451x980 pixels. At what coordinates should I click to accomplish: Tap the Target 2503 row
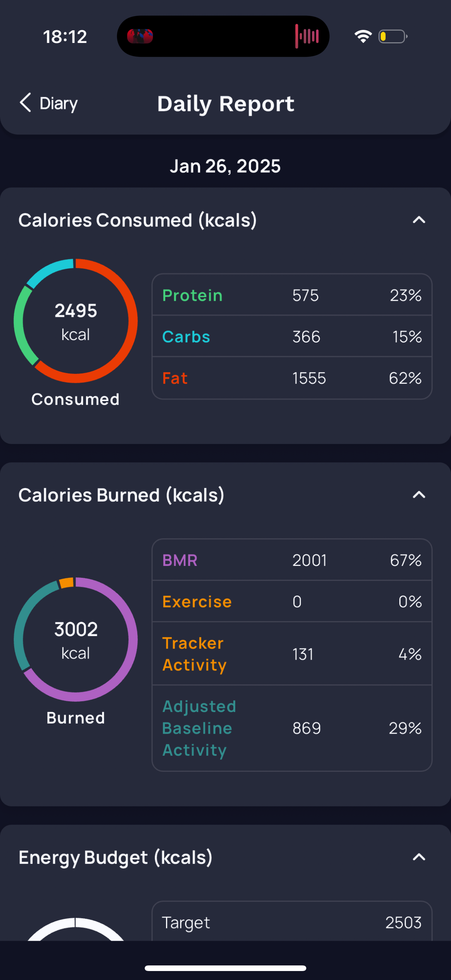(292, 922)
